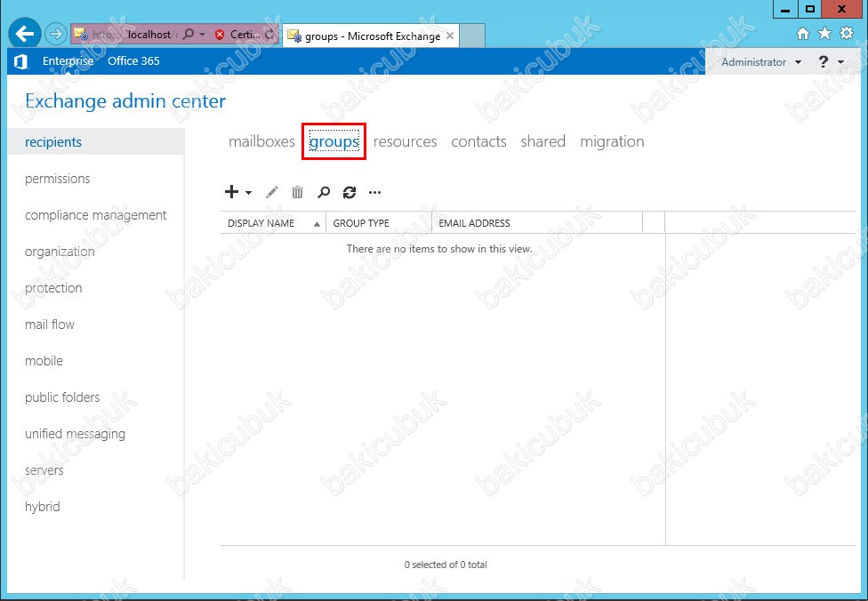Click the '0 selected of 0 total' status text
The height and width of the screenshot is (601, 868).
(x=446, y=565)
